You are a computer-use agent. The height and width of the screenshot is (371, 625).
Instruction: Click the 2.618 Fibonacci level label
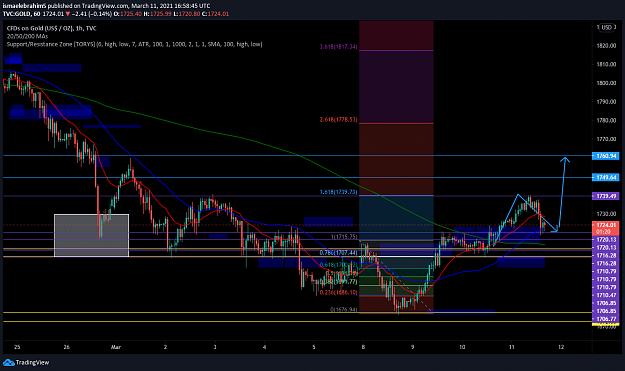click(338, 120)
